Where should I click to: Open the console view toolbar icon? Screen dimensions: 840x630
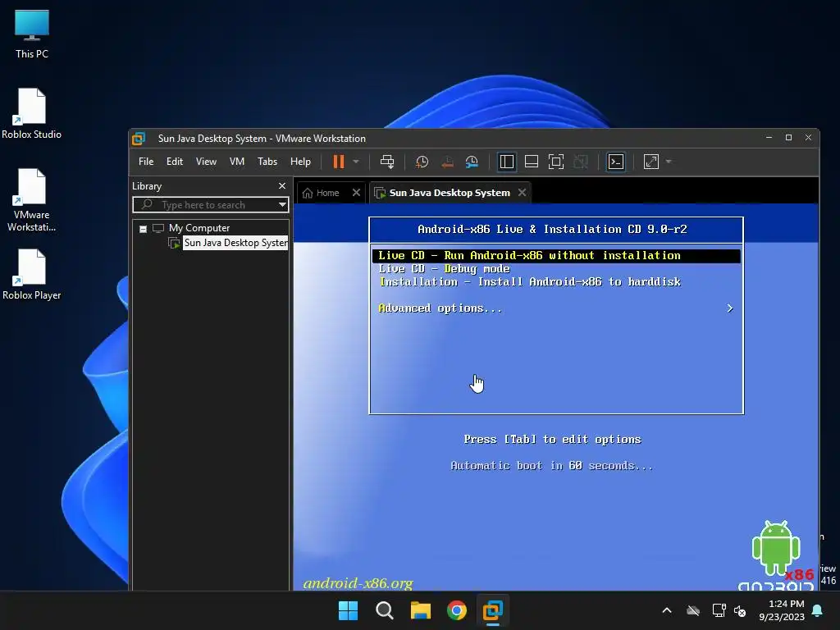(x=615, y=162)
